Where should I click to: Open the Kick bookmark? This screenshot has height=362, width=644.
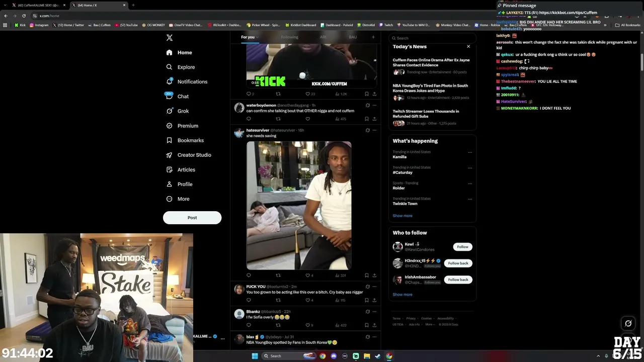click(20, 25)
